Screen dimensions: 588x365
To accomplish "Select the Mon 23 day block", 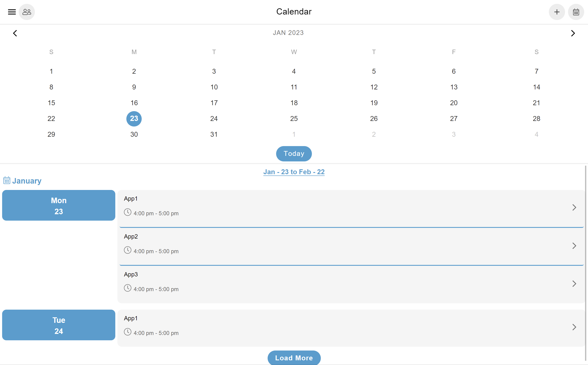I will [x=59, y=205].
